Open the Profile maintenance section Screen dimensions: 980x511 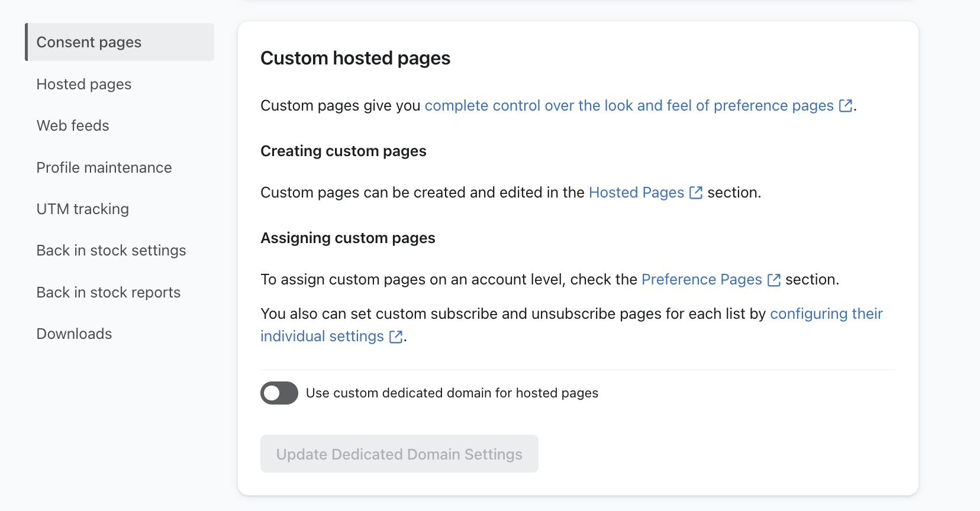(x=104, y=167)
